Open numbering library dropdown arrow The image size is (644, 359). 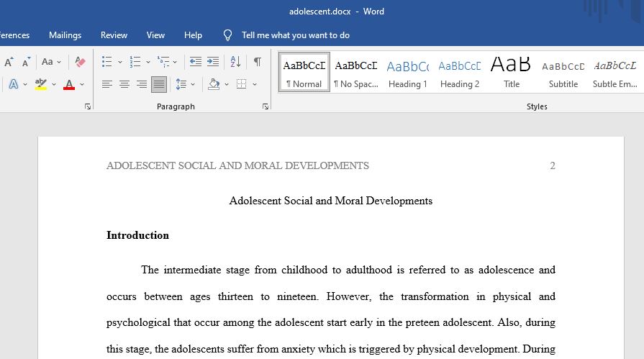[x=148, y=63]
